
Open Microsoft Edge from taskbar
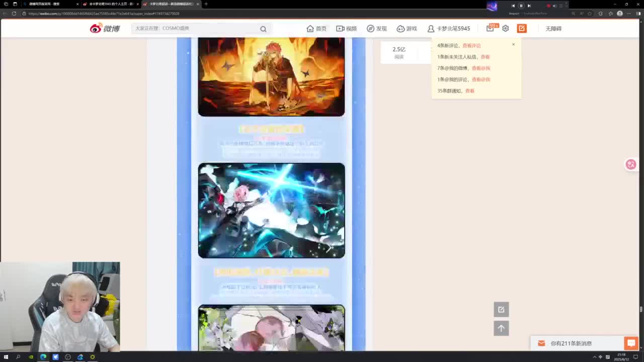click(43, 357)
